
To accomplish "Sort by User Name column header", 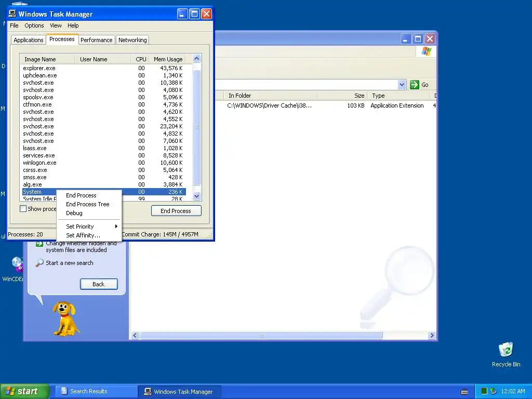I will click(x=103, y=59).
